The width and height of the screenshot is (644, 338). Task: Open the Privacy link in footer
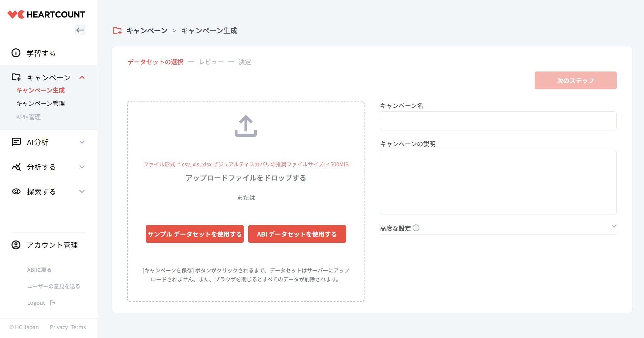[59, 327]
